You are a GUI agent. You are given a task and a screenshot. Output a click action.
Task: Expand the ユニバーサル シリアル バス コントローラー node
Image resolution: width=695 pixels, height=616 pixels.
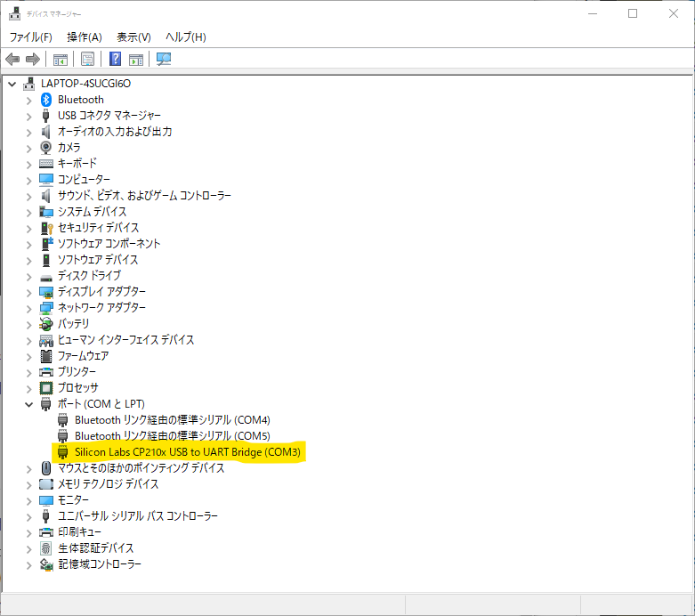coord(28,516)
